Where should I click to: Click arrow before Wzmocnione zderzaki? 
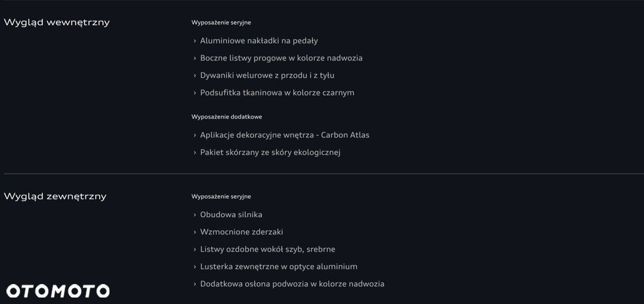pyautogui.click(x=194, y=232)
